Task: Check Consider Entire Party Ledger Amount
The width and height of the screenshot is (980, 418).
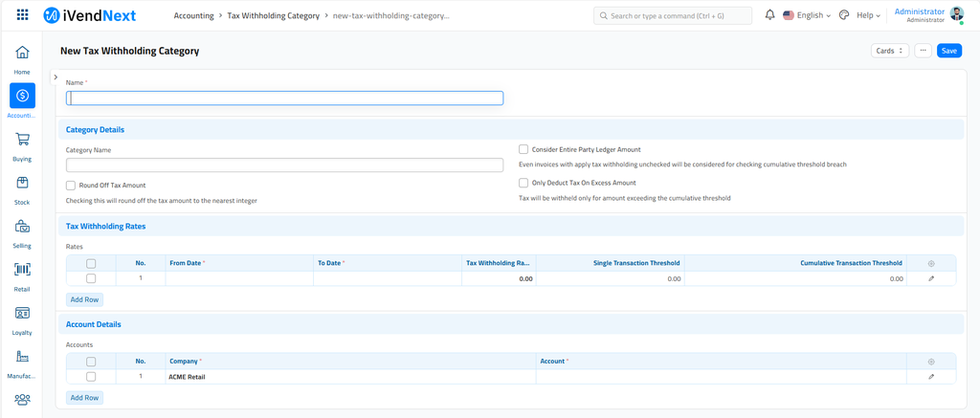Action: (523, 149)
